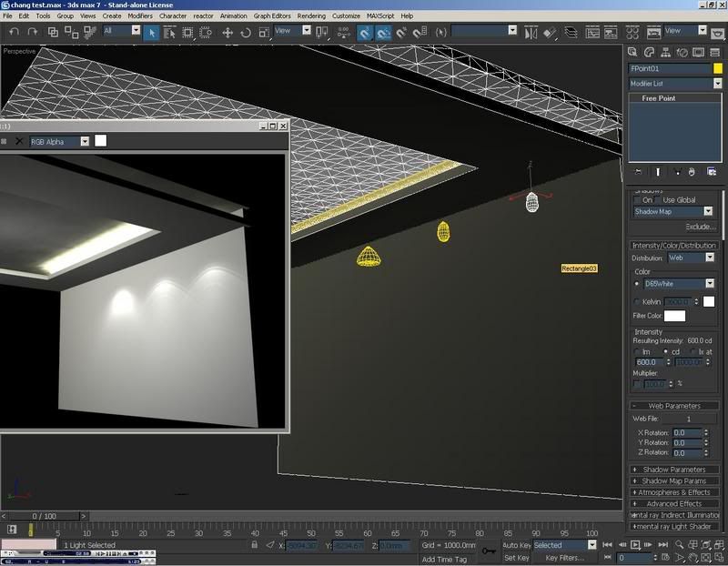Open the Display command panel tab
The width and height of the screenshot is (728, 566).
pyautogui.click(x=700, y=52)
